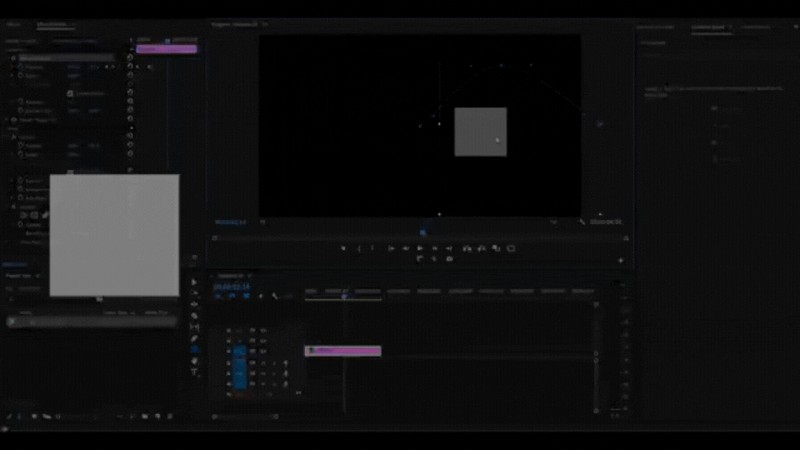Mute audio track A1
This screenshot has width=800, height=450.
pos(263,363)
